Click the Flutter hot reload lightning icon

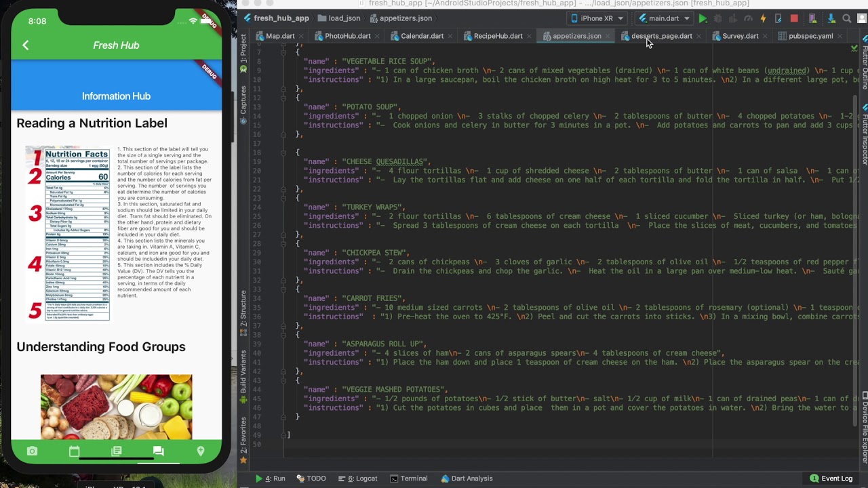pos(763,19)
